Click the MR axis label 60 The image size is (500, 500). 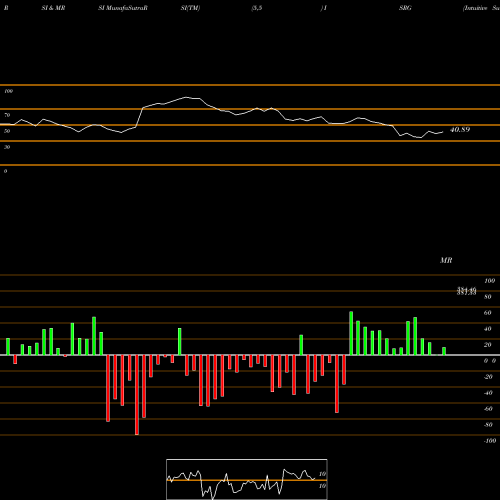point(488,313)
